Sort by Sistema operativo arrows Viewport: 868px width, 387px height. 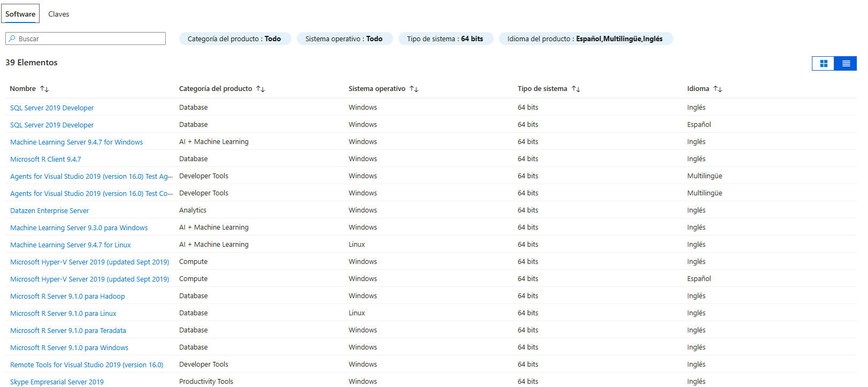pyautogui.click(x=414, y=89)
